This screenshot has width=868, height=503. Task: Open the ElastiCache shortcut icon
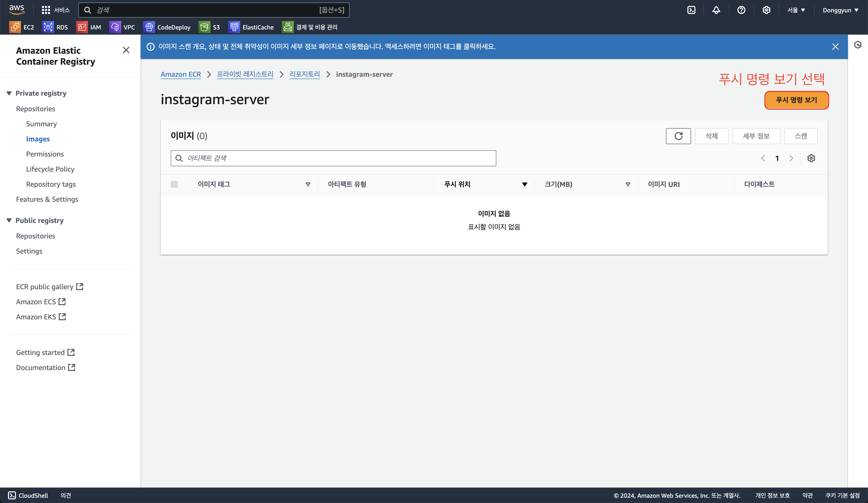[x=234, y=27]
